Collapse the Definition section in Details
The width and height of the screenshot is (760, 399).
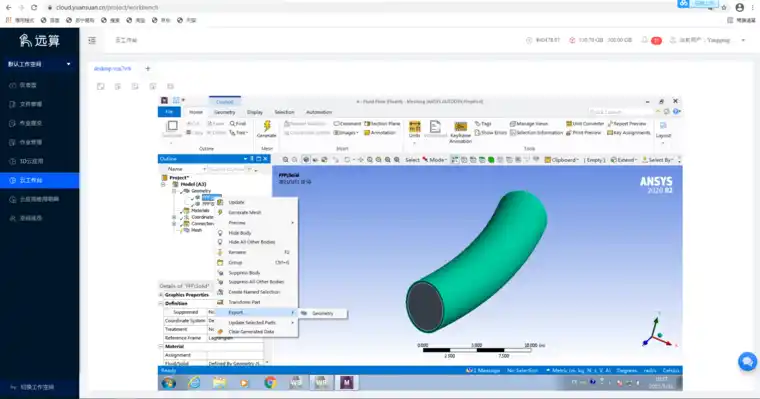pos(161,303)
